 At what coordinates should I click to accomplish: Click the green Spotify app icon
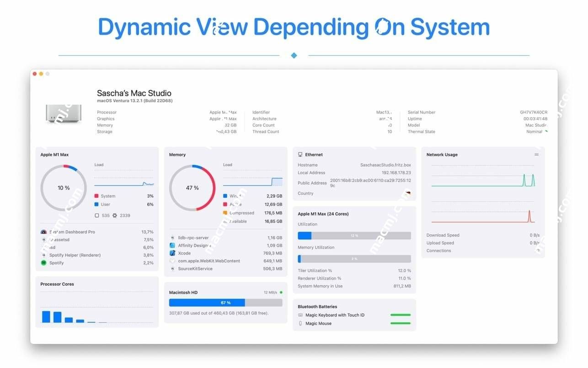pos(43,263)
